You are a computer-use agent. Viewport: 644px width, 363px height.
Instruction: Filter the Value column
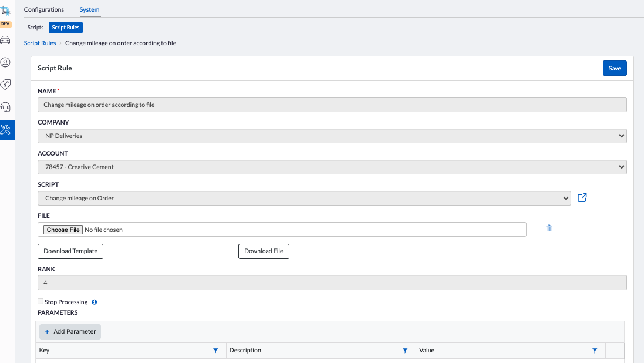point(595,351)
